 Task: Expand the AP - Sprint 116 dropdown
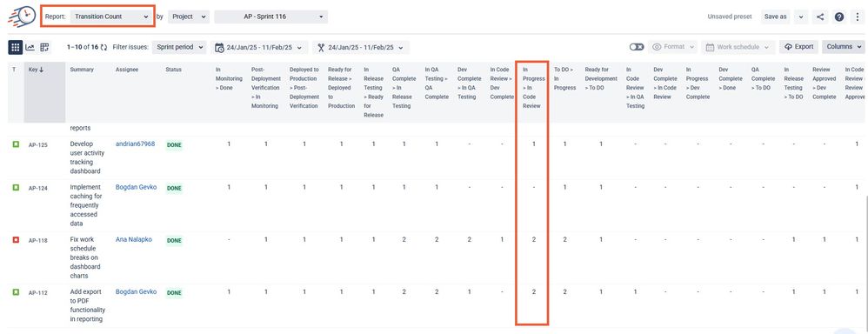click(x=270, y=17)
